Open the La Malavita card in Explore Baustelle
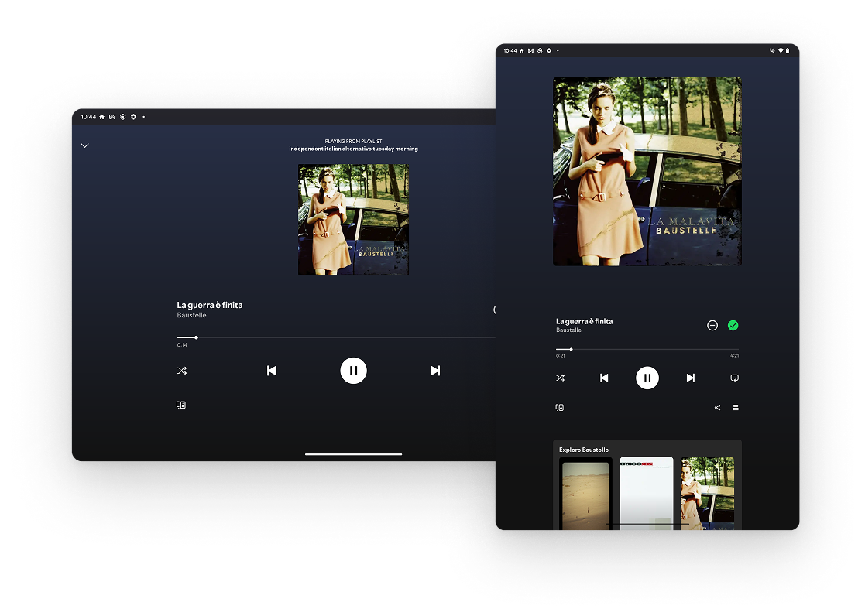This screenshot has height=616, width=865. (x=707, y=494)
